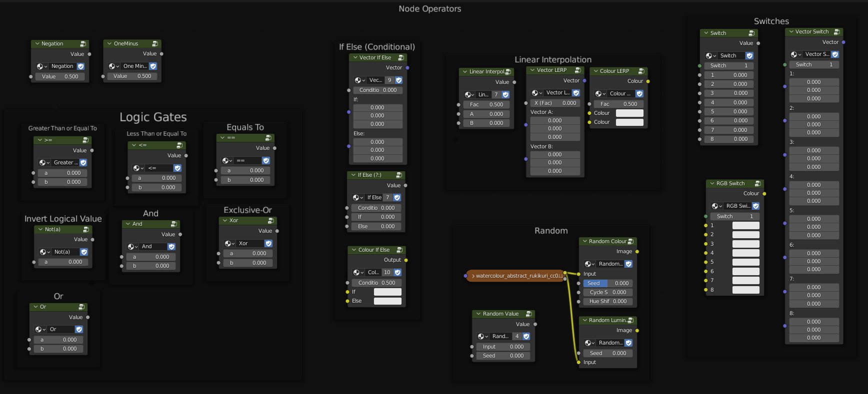
Task: Open node tree browser in Random Lumin node
Action: coord(590,343)
